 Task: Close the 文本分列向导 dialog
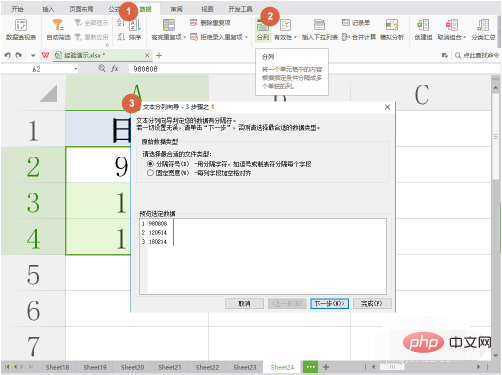387,107
